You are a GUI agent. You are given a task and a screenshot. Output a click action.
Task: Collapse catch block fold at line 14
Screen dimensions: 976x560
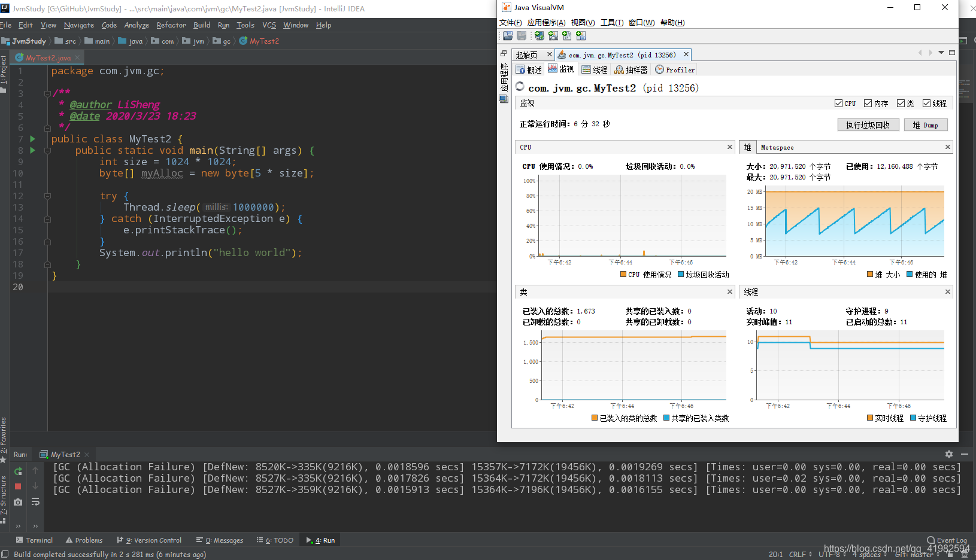[x=47, y=219]
